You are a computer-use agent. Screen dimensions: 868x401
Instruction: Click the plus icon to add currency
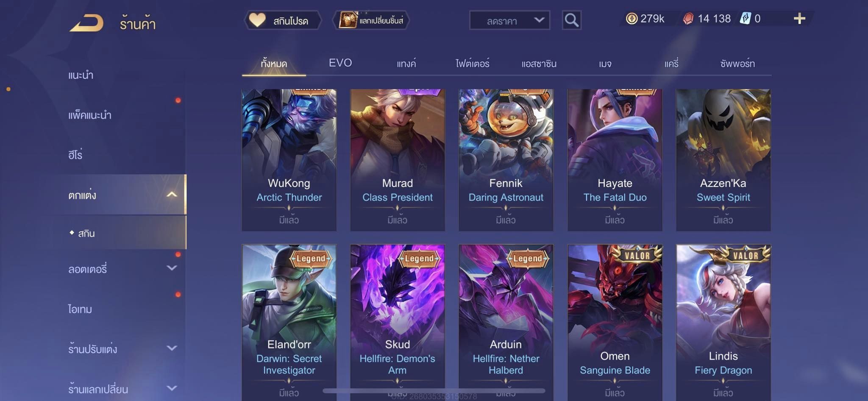[799, 18]
